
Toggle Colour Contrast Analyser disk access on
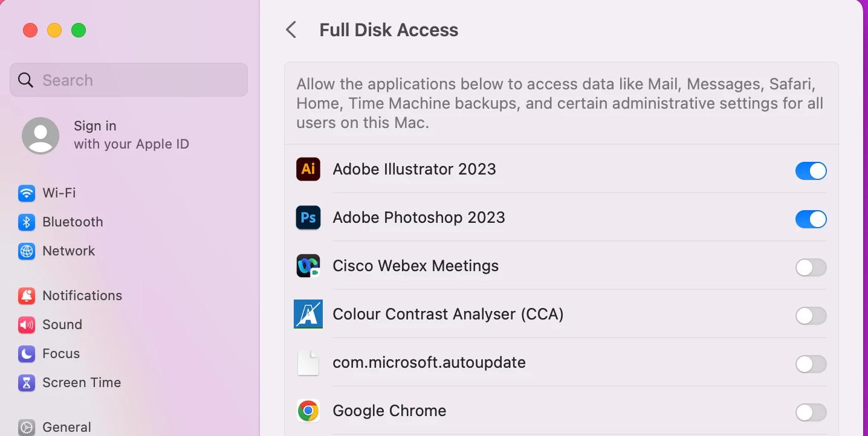coord(811,316)
